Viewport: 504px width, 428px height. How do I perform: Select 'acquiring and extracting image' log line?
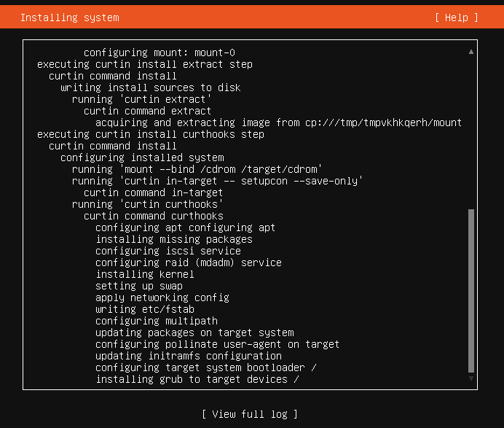pos(279,122)
